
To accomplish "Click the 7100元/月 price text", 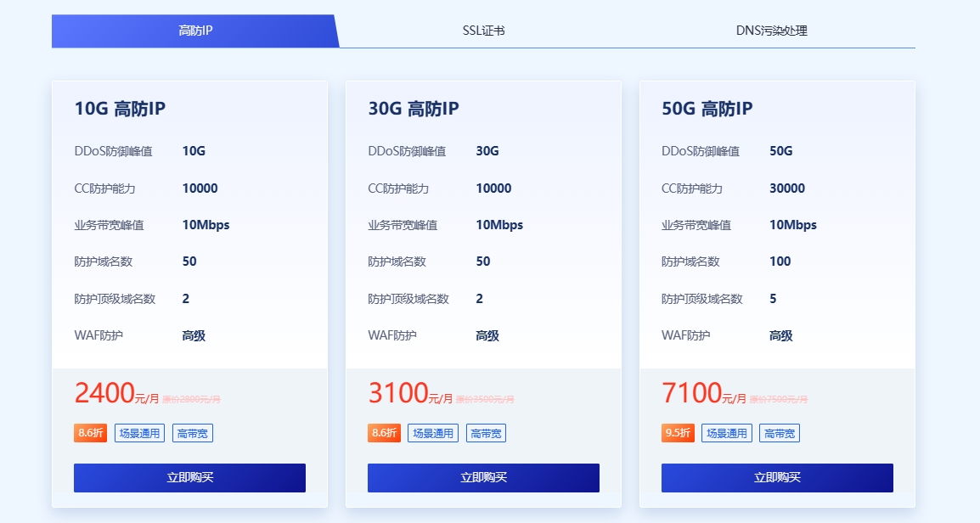I will click(x=703, y=394).
